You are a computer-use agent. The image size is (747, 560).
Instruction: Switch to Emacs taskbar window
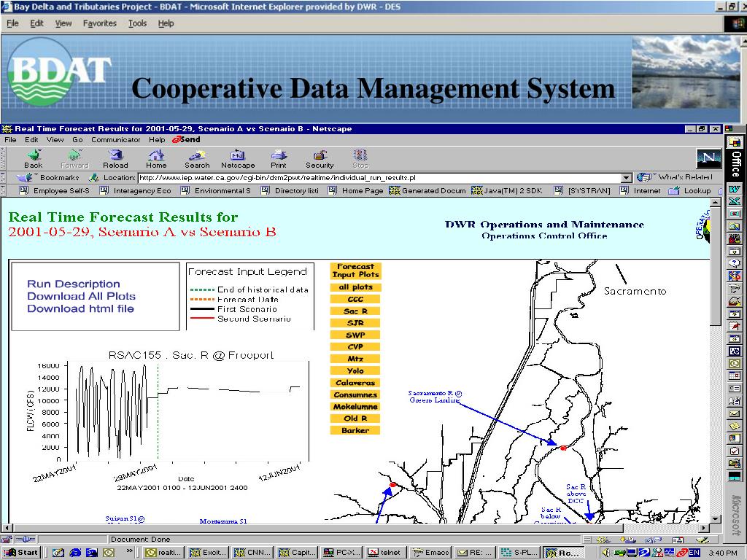tap(430, 553)
